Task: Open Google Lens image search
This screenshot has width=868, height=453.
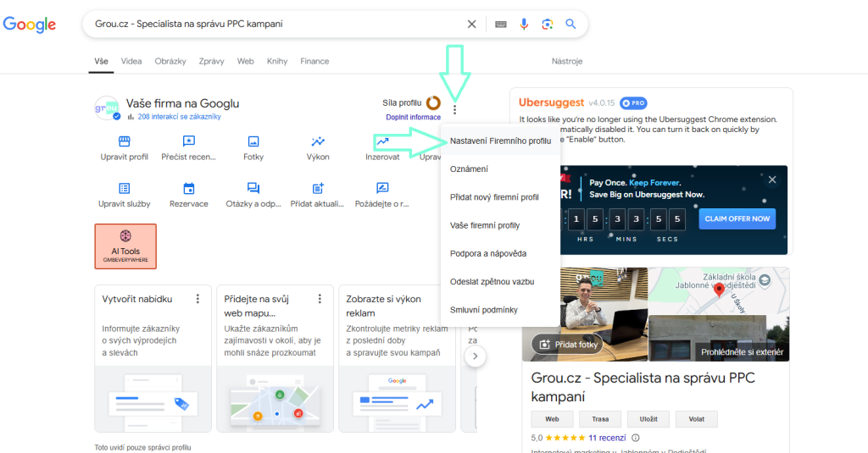Action: tap(548, 25)
